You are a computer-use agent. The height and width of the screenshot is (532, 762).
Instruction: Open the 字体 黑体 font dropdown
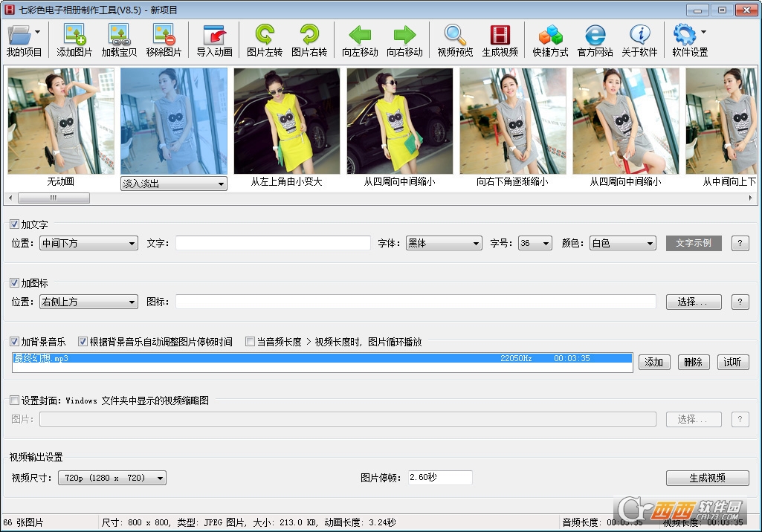click(x=444, y=243)
